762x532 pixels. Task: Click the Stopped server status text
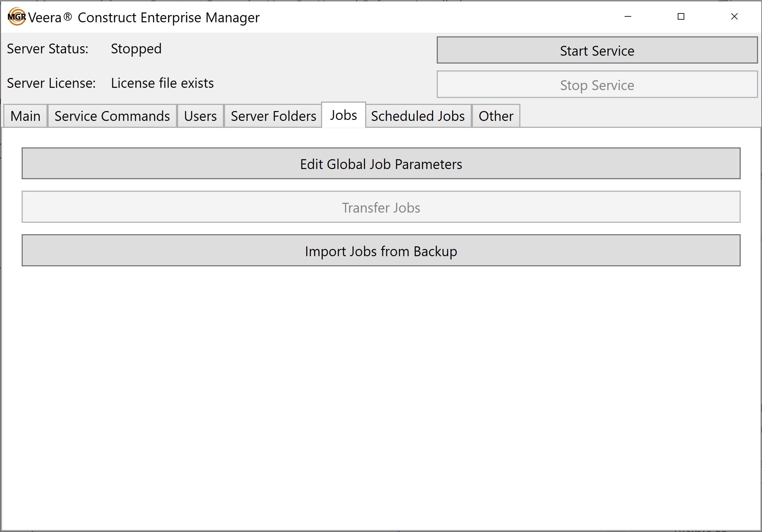pos(136,49)
